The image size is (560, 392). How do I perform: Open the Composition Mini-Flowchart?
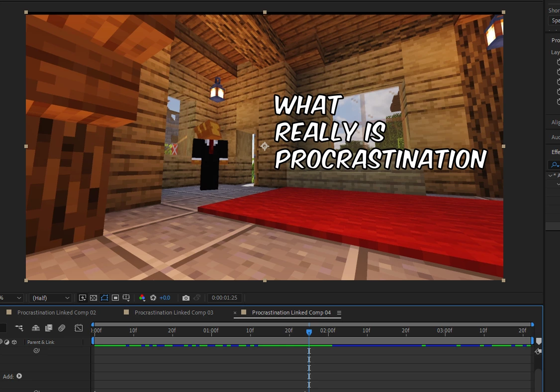click(19, 328)
